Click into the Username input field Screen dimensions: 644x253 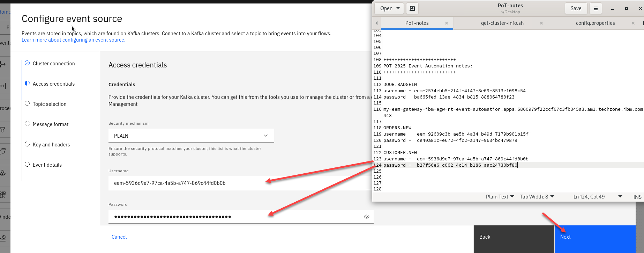[188, 183]
